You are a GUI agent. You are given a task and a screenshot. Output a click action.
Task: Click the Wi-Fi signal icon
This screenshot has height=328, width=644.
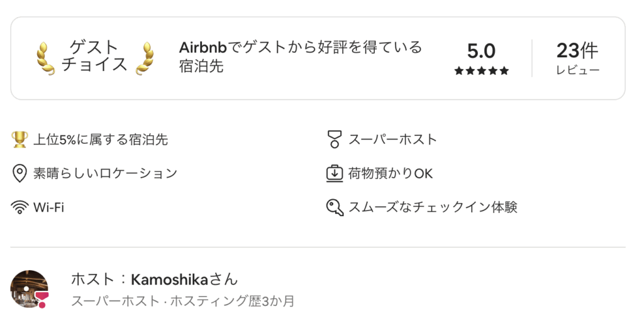coord(20,207)
